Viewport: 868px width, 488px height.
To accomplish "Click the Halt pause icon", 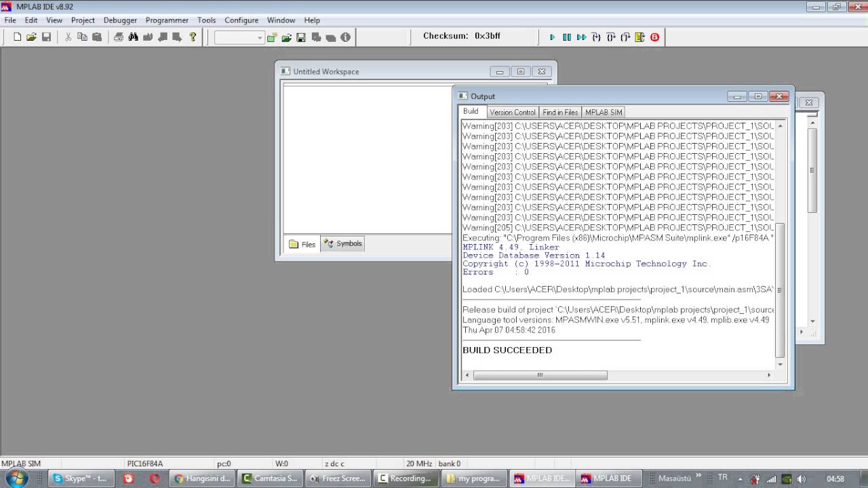I will coord(567,37).
